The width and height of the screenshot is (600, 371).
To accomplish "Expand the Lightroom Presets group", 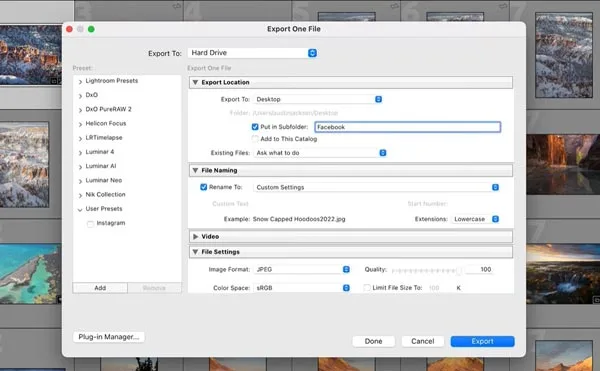I will click(x=80, y=81).
